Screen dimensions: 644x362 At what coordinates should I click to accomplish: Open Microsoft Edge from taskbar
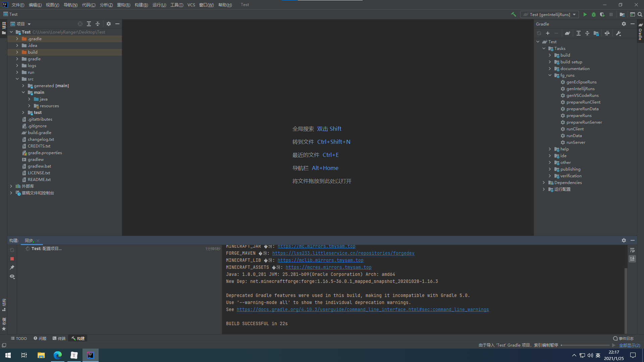pos(58,355)
